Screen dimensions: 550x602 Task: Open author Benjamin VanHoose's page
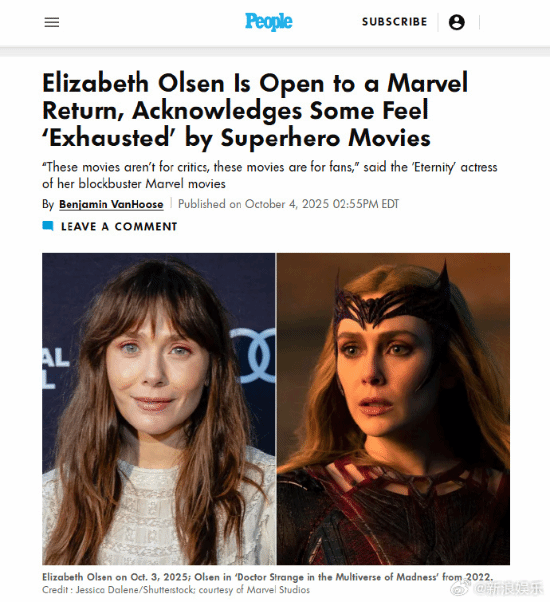coord(111,204)
